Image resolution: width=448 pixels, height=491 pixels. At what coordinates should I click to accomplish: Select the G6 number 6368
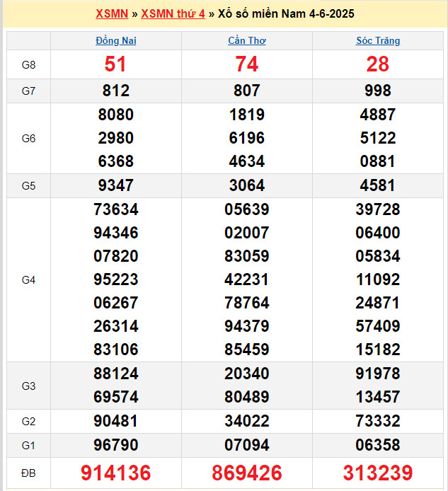pyautogui.click(x=116, y=161)
